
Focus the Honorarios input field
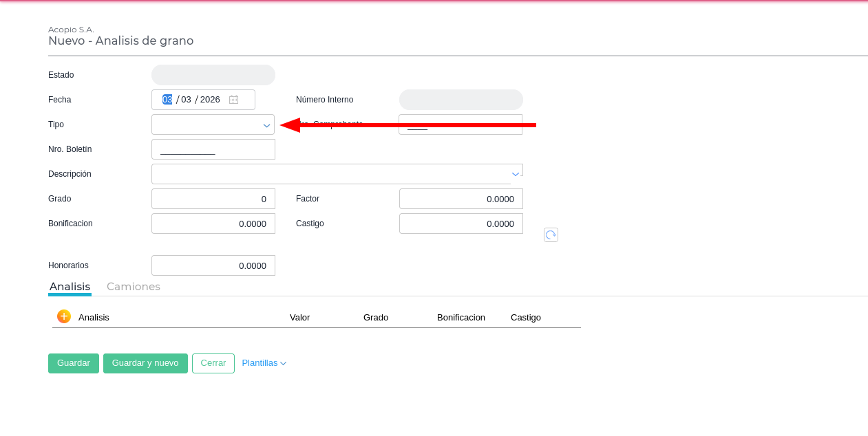pyautogui.click(x=213, y=265)
